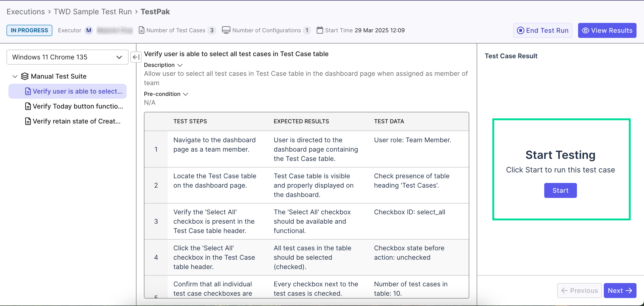Image resolution: width=644 pixels, height=306 pixels.
Task: Click the Number of Test Cases document icon
Action: [x=142, y=30]
